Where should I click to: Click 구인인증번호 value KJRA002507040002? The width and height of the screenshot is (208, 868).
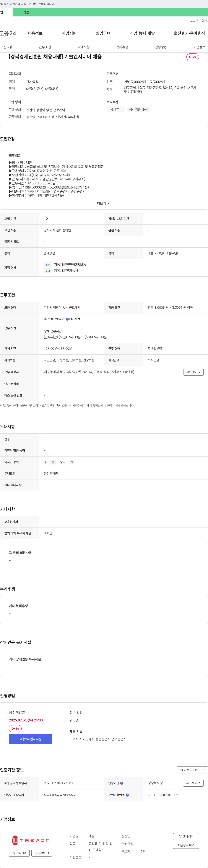point(163,795)
